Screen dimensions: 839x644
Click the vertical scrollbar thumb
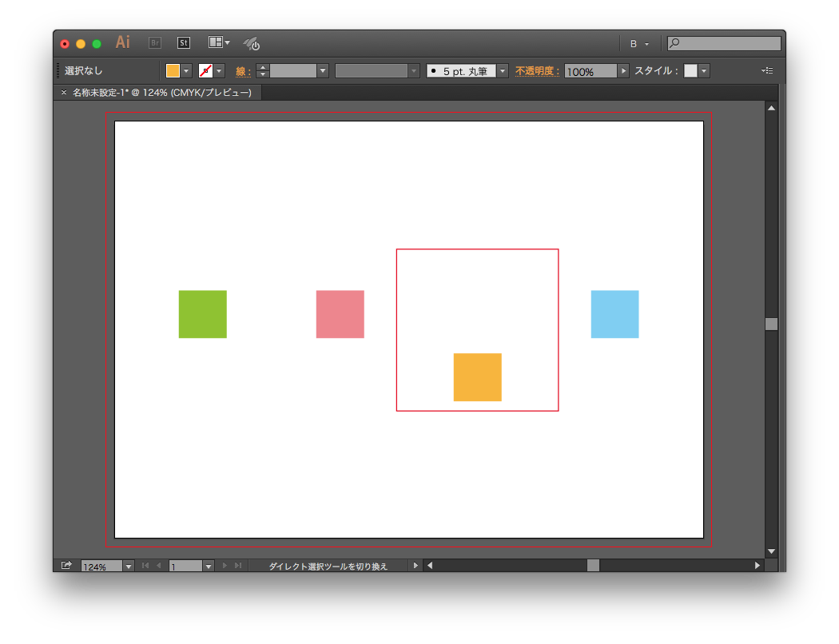(x=770, y=324)
